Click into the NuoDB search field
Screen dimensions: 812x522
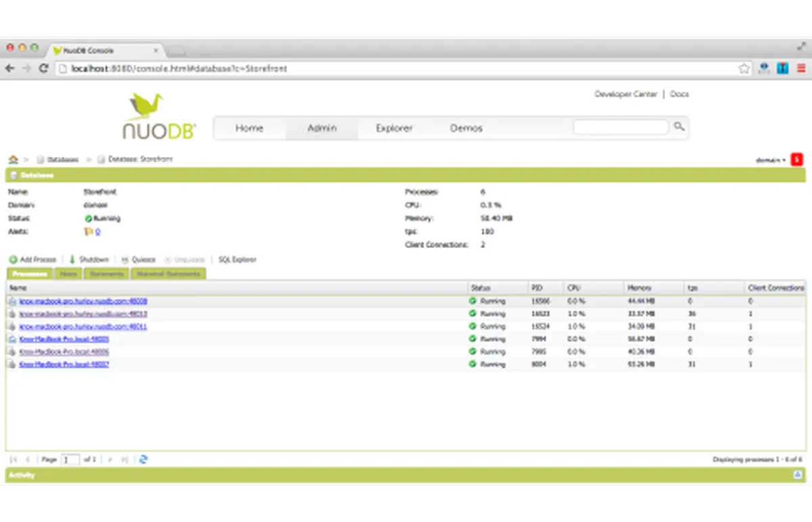coord(621,126)
